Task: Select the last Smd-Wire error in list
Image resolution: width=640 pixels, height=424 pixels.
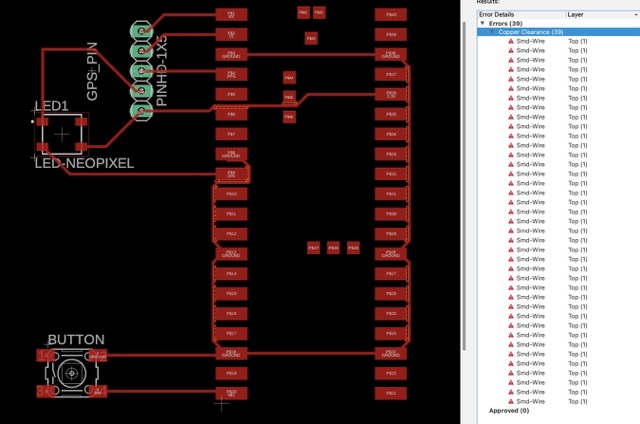Action: tap(530, 401)
